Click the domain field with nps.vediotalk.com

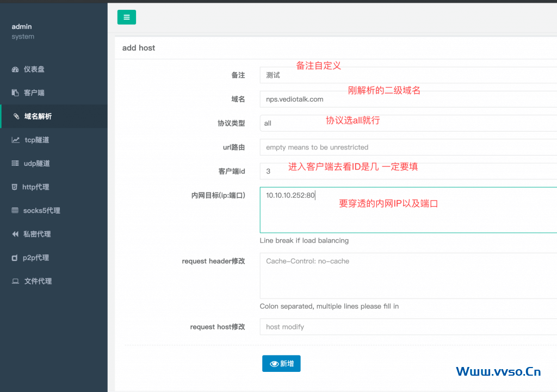coord(408,99)
